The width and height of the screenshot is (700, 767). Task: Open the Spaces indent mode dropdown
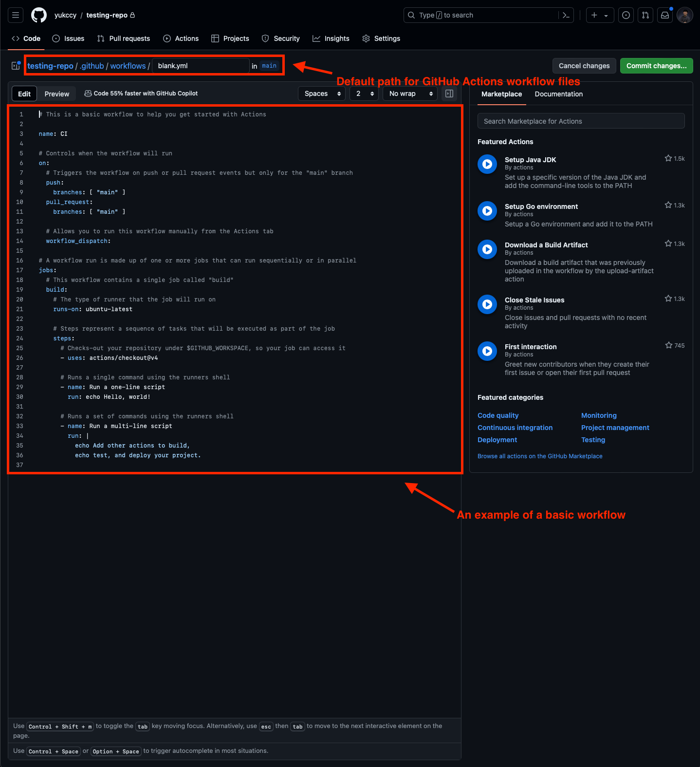coord(322,94)
